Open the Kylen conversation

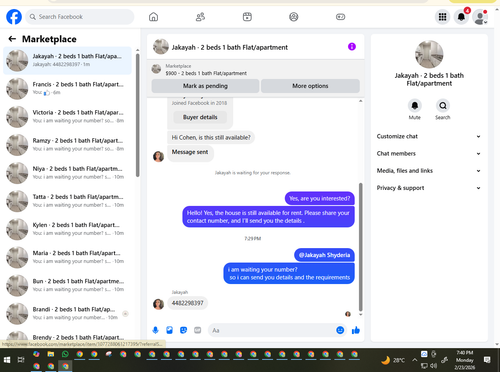coord(67,229)
